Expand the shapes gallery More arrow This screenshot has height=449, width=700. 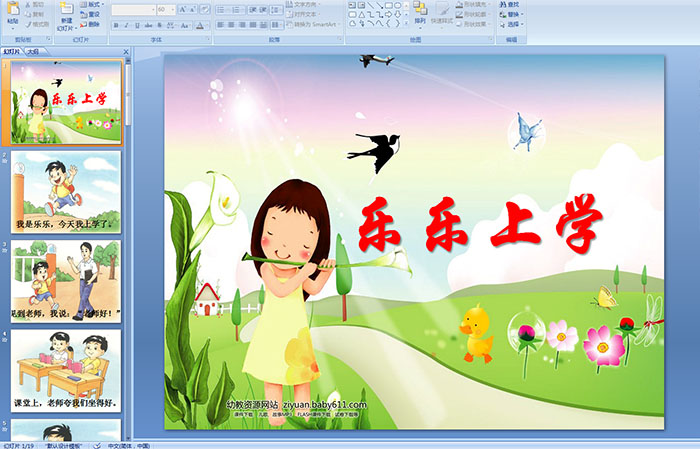(407, 23)
